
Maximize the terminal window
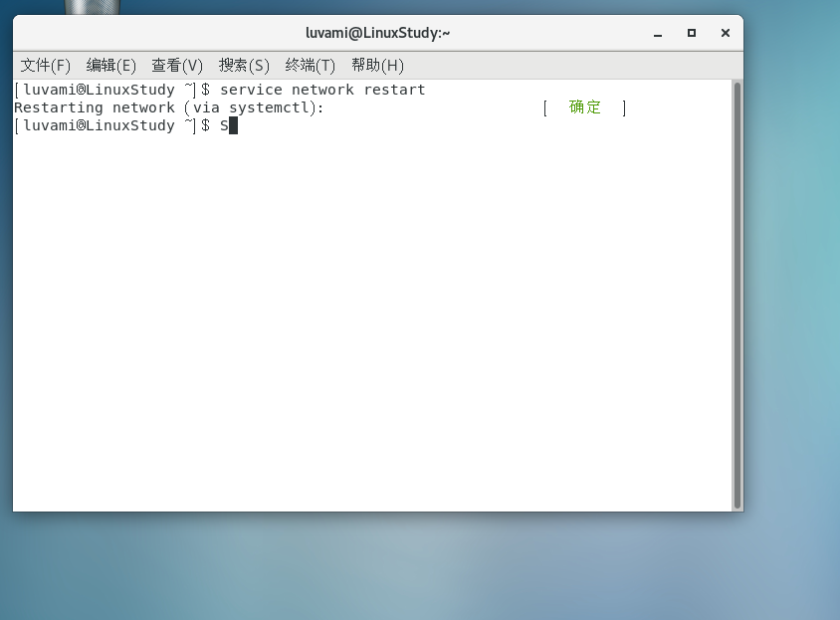(x=692, y=33)
